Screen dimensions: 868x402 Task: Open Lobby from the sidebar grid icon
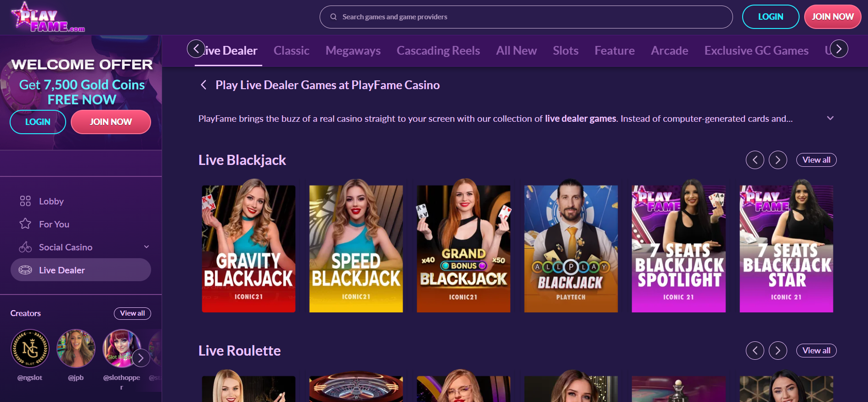pyautogui.click(x=25, y=201)
